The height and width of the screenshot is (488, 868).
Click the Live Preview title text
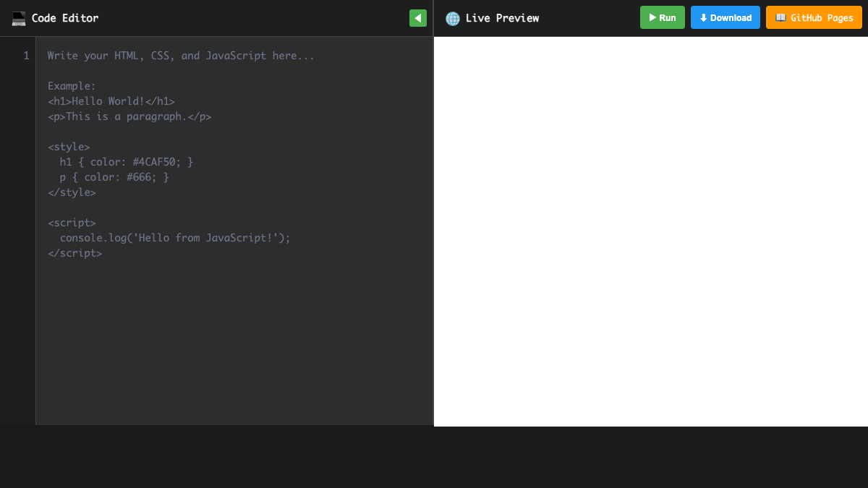pos(502,18)
